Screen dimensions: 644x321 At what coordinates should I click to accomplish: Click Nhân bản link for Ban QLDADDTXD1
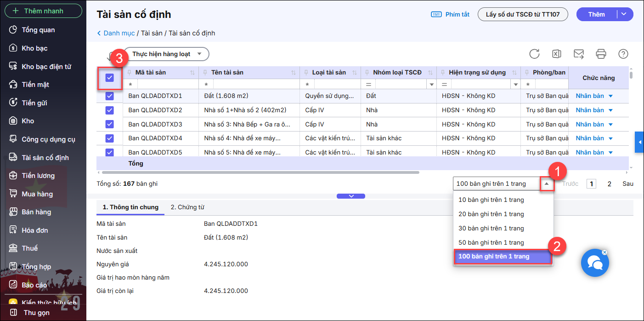590,96
